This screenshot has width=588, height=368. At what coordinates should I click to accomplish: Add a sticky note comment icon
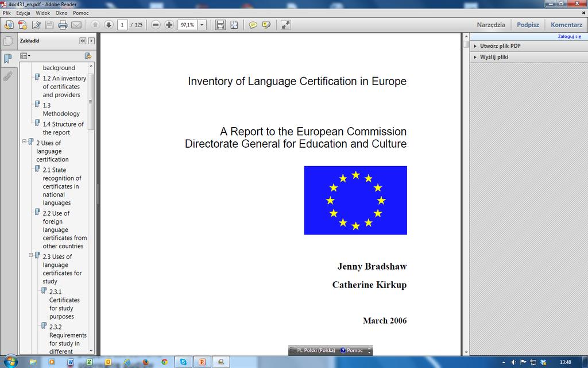pos(253,25)
